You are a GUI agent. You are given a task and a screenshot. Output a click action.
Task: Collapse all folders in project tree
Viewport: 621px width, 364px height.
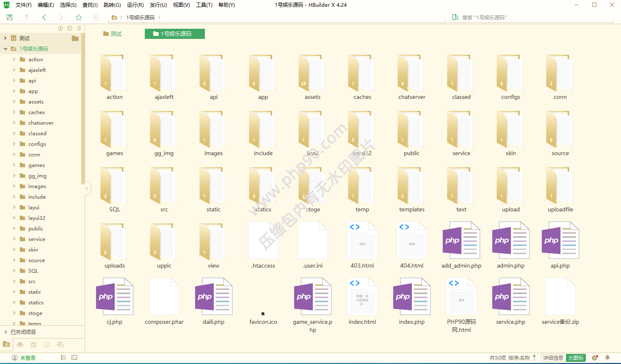coord(70,28)
